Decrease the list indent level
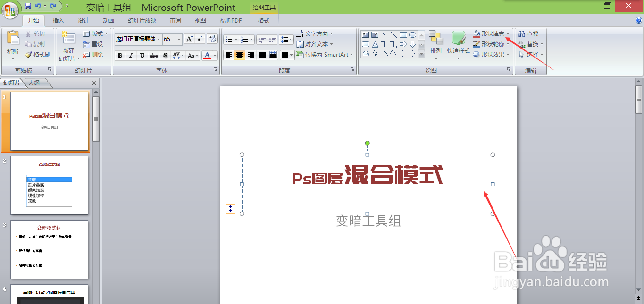The width and height of the screenshot is (644, 304). coord(262,40)
